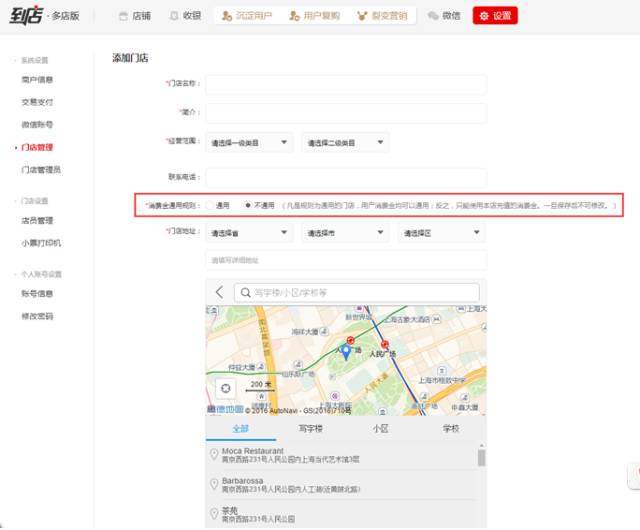Click the user icon beside 沉淀用户

click(227, 16)
